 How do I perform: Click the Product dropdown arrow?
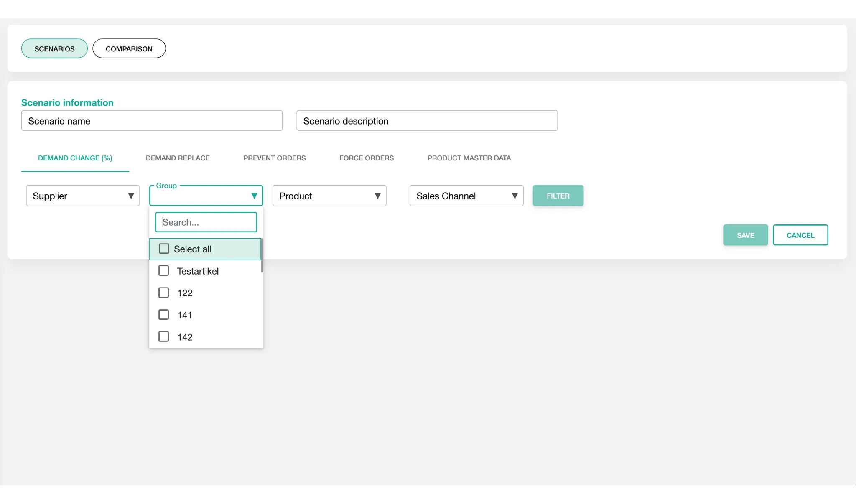pyautogui.click(x=377, y=196)
